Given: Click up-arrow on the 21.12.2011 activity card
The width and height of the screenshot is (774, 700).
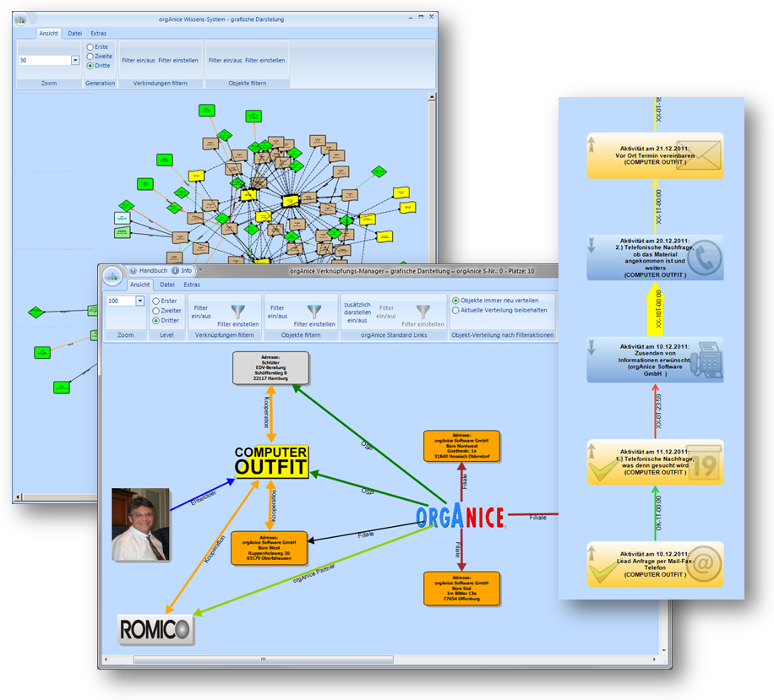Looking at the screenshot, I should click(591, 144).
